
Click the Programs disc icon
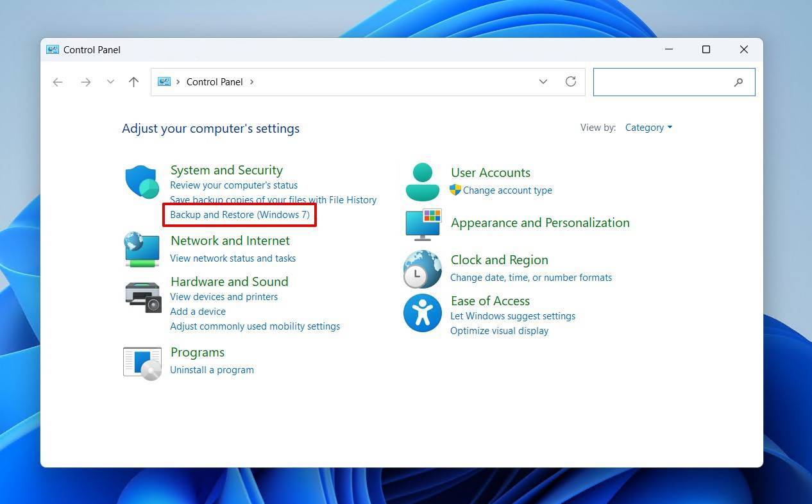pos(142,363)
